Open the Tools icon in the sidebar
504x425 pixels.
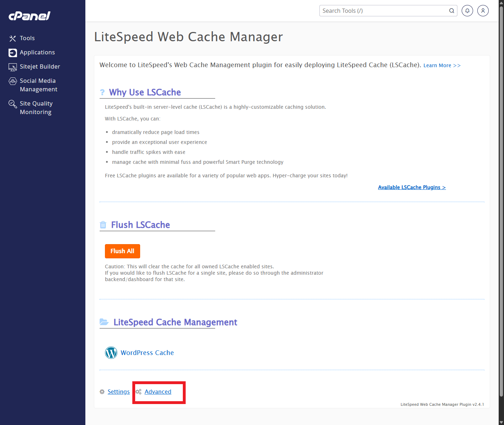point(13,38)
